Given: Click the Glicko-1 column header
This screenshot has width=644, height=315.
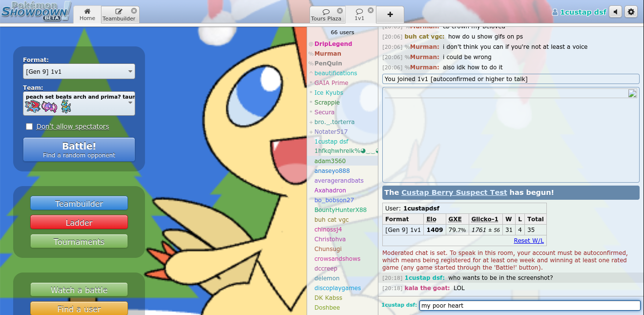Looking at the screenshot, I should coord(485,219).
